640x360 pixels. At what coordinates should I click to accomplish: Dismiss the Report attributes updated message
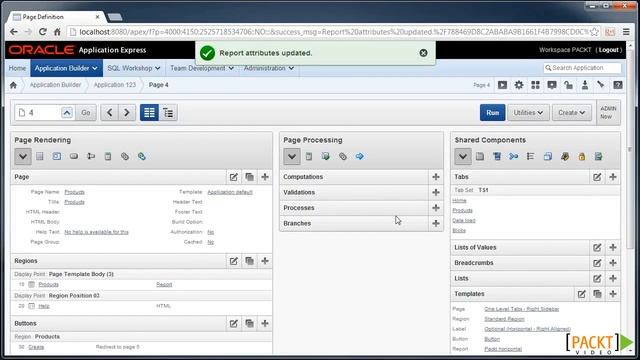pyautogui.click(x=423, y=53)
